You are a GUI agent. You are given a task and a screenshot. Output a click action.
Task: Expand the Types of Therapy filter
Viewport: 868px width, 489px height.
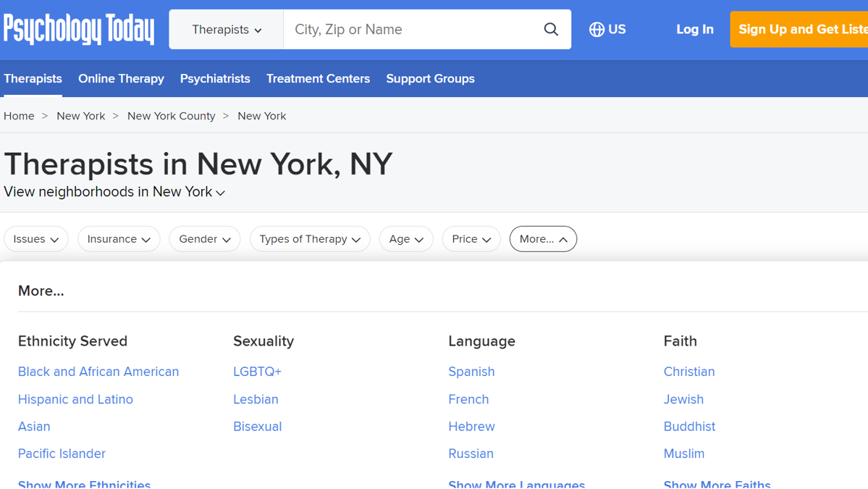[x=309, y=239]
